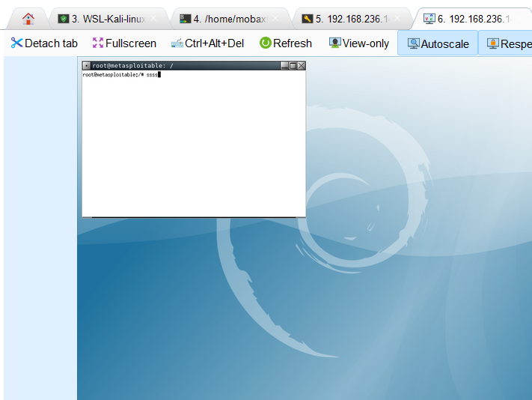Click the VNC icon on tab 6
Screen dimensions: 532x400
(429, 19)
